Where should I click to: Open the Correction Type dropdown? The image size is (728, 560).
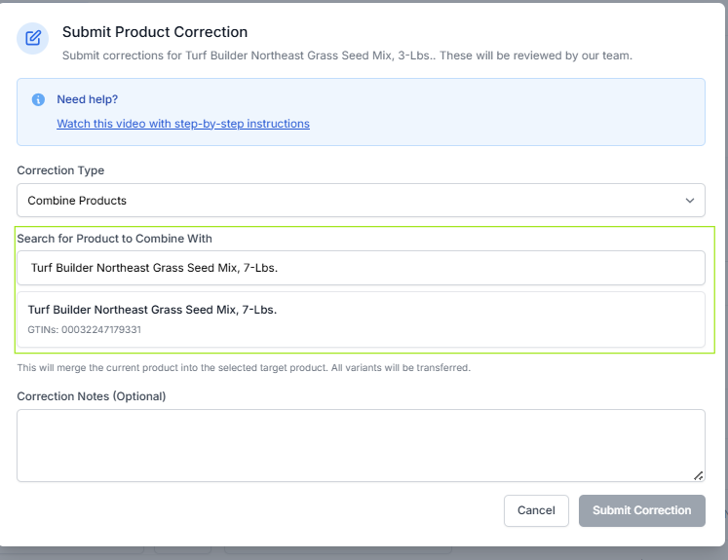pyautogui.click(x=361, y=201)
